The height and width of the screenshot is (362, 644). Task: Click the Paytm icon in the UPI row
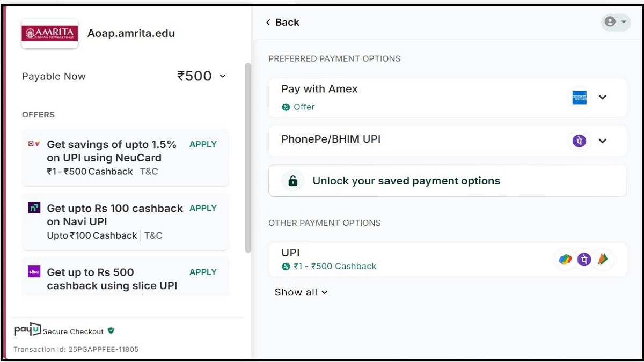(x=604, y=259)
